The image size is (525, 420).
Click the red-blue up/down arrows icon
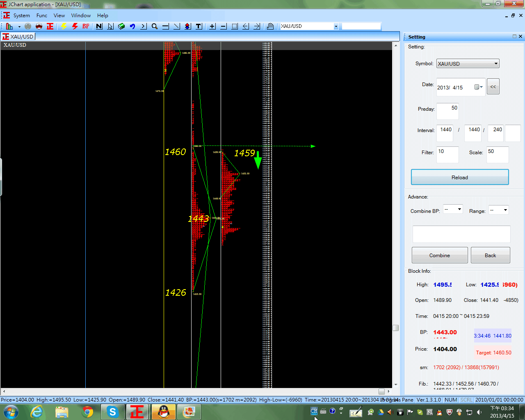pos(187,26)
